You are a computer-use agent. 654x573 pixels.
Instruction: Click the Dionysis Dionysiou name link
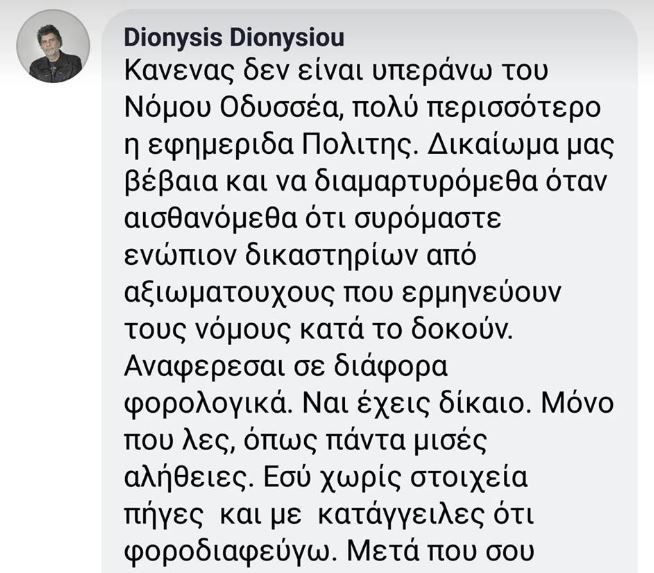coord(234,38)
